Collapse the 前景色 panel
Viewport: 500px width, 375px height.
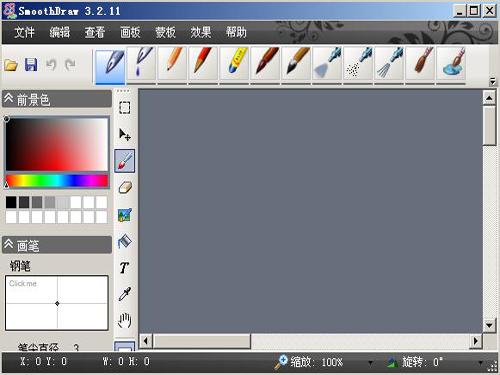(8, 99)
